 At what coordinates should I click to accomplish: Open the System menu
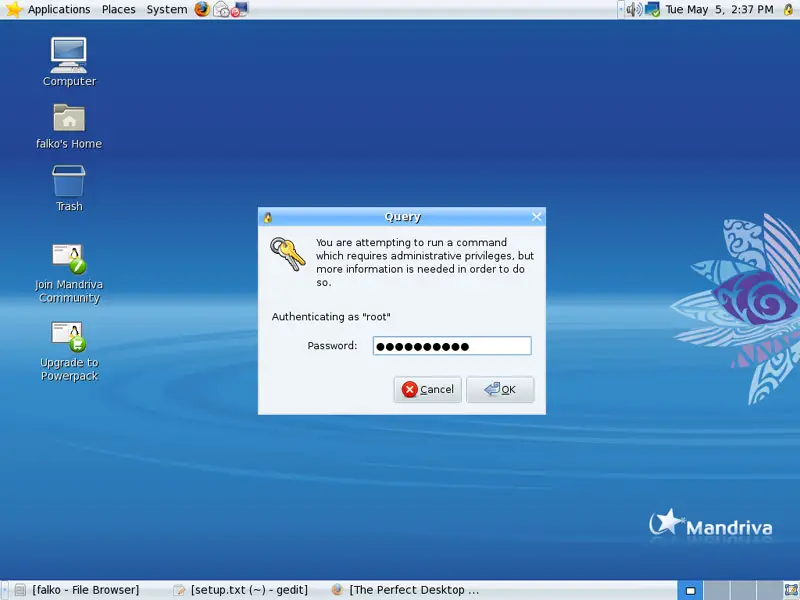(167, 9)
